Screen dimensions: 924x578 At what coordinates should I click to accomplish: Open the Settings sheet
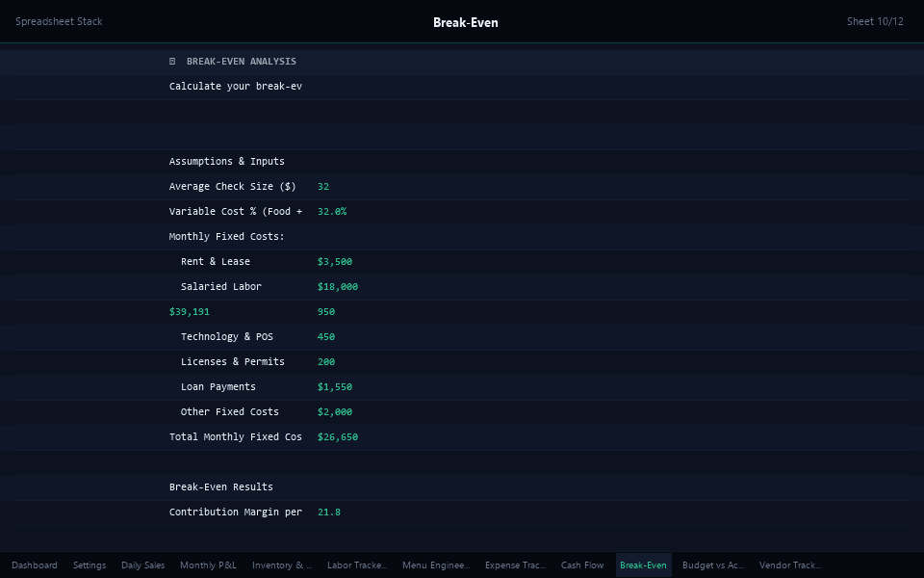pos(90,565)
